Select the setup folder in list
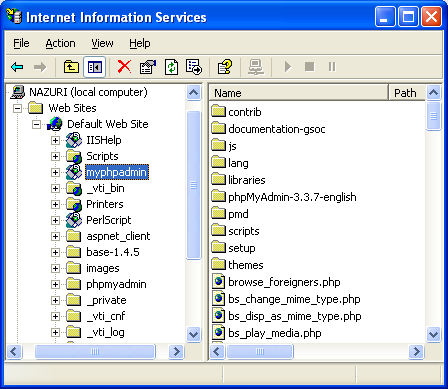Viewport: 448px width, 389px height. coord(233,248)
